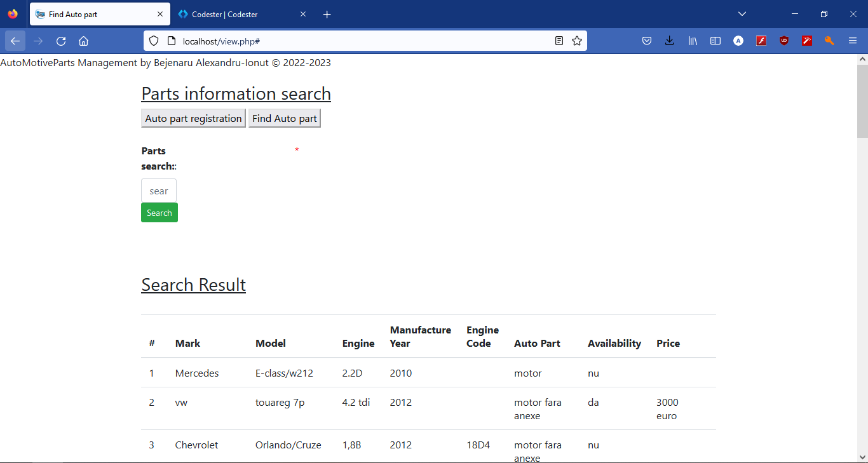Viewport: 868px width, 463px height.
Task: Bookmark this page with the star
Action: [577, 40]
